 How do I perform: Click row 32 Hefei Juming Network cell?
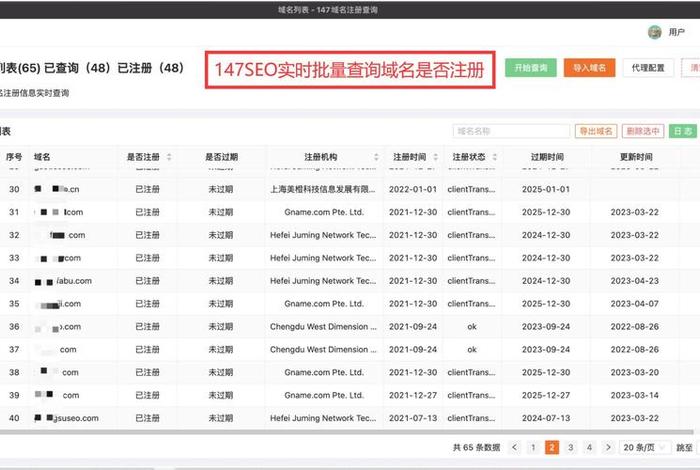click(323, 235)
